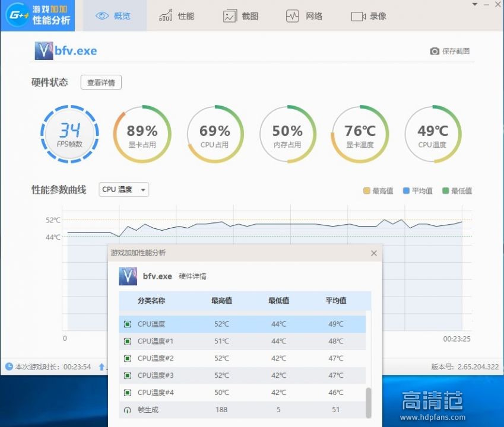Open the 概览 overview tab
The image size is (504, 427).
115,16
